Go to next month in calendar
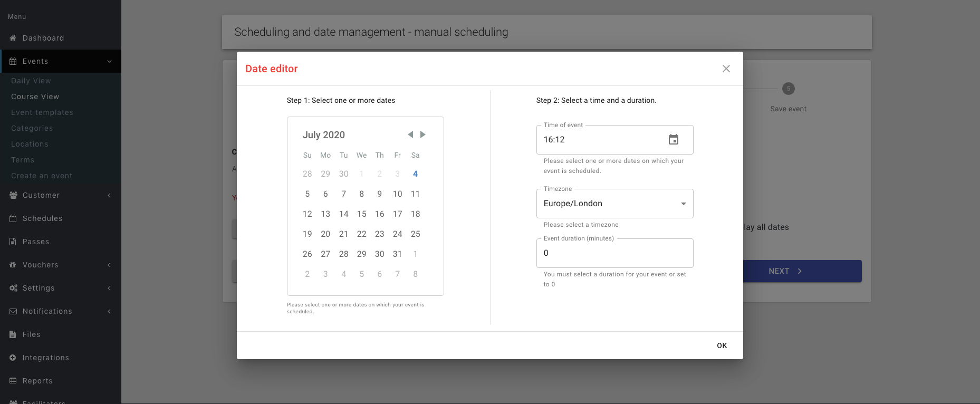 (423, 134)
